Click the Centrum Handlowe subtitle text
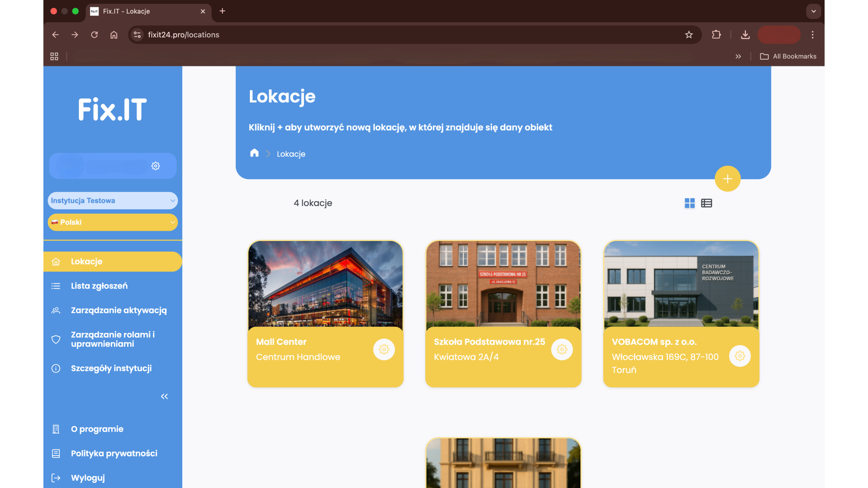The image size is (868, 488). [x=298, y=357]
